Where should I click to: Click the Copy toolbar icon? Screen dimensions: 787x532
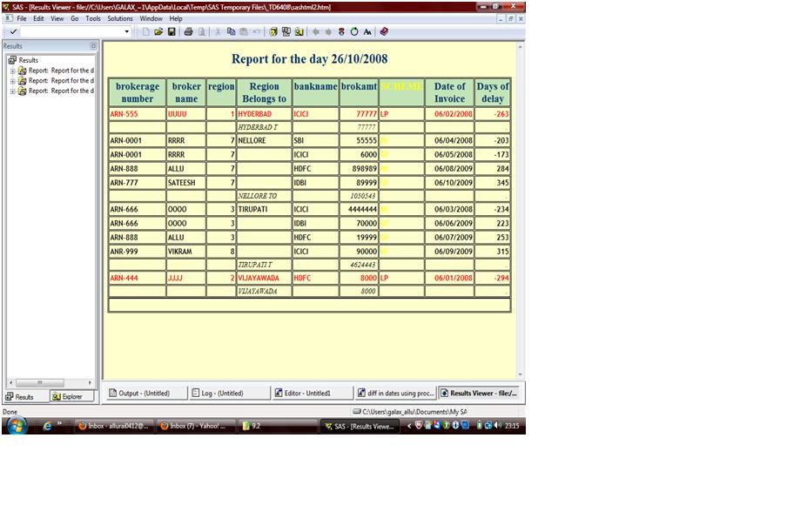pyautogui.click(x=231, y=31)
